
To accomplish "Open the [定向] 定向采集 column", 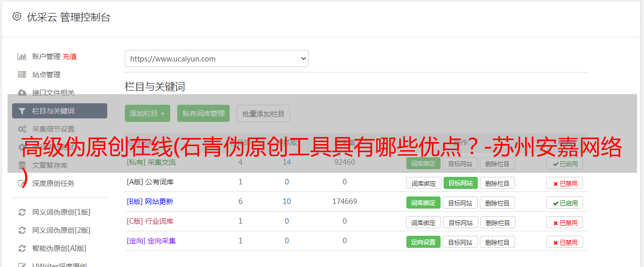I will (151, 241).
